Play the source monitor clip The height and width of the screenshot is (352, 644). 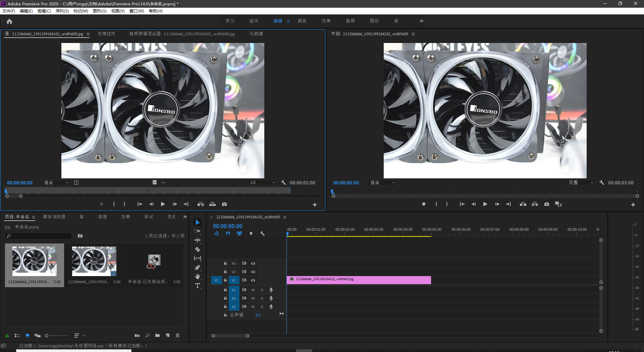click(163, 204)
